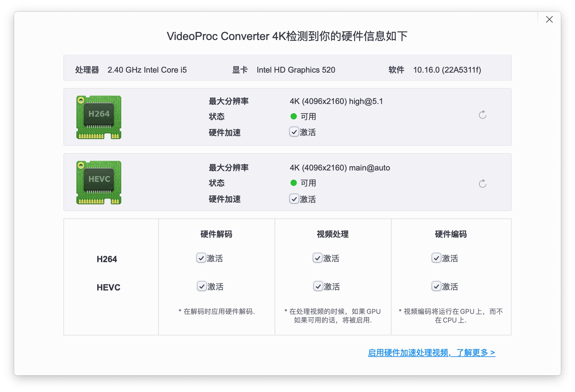Click the processor value 2.40 GHz Intel Core i5

[x=147, y=70]
